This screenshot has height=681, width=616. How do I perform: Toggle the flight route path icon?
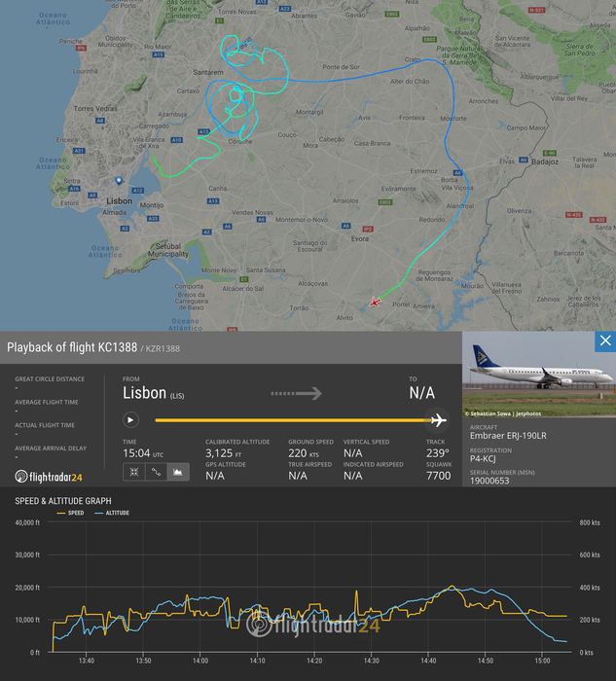pos(155,472)
